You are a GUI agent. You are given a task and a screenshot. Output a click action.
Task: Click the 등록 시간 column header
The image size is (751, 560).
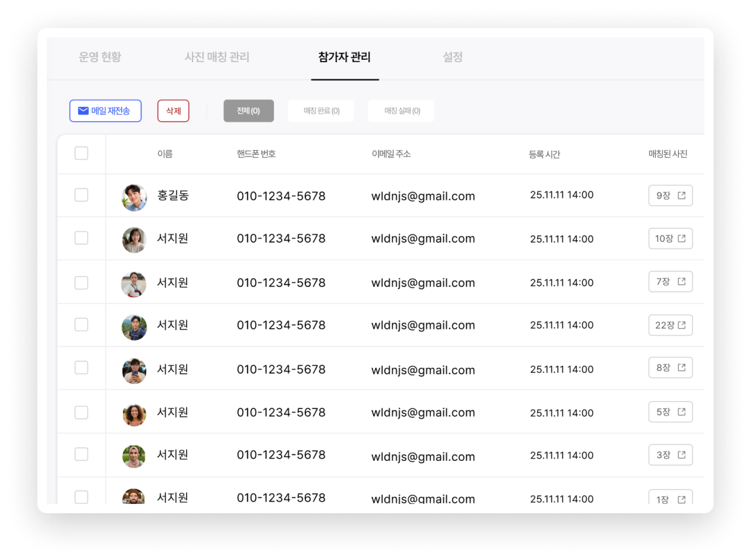click(x=544, y=154)
